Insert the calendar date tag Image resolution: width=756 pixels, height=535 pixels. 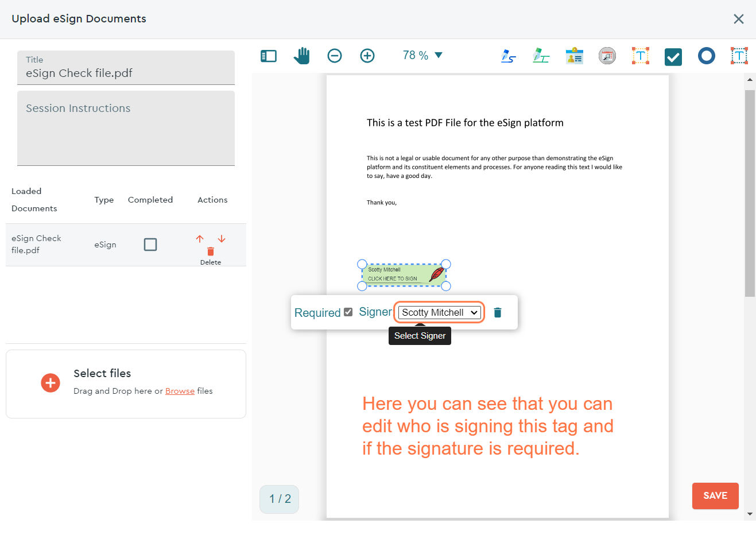point(607,56)
